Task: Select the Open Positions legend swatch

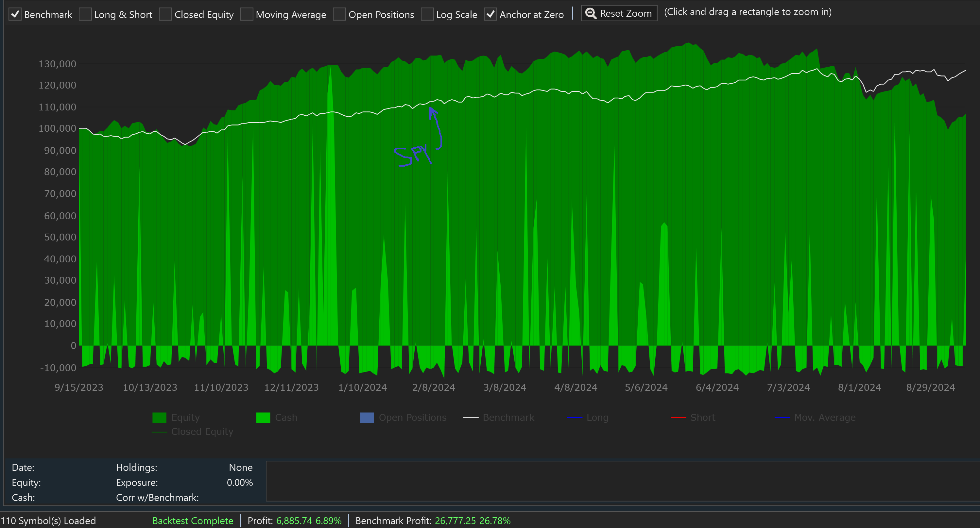Action: coord(367,417)
